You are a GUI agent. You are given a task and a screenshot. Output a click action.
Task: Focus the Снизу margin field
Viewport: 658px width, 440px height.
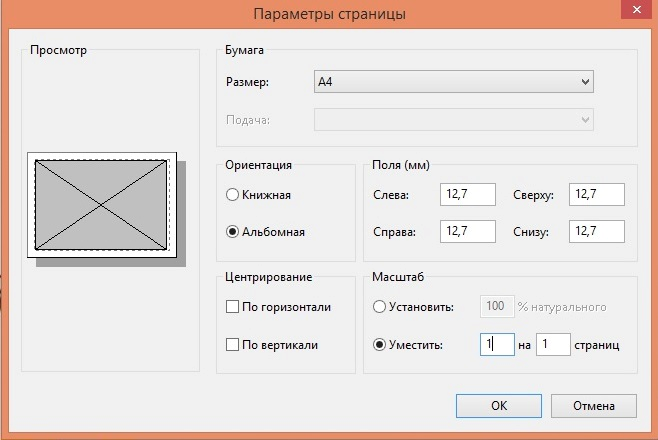tap(595, 232)
